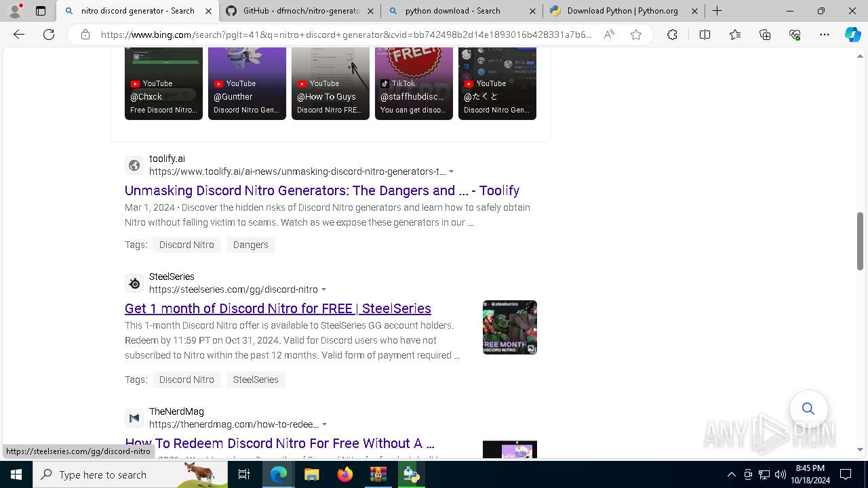This screenshot has height=488, width=868.
Task: Open Get 1 month of Discord Nitro link
Action: 278,308
